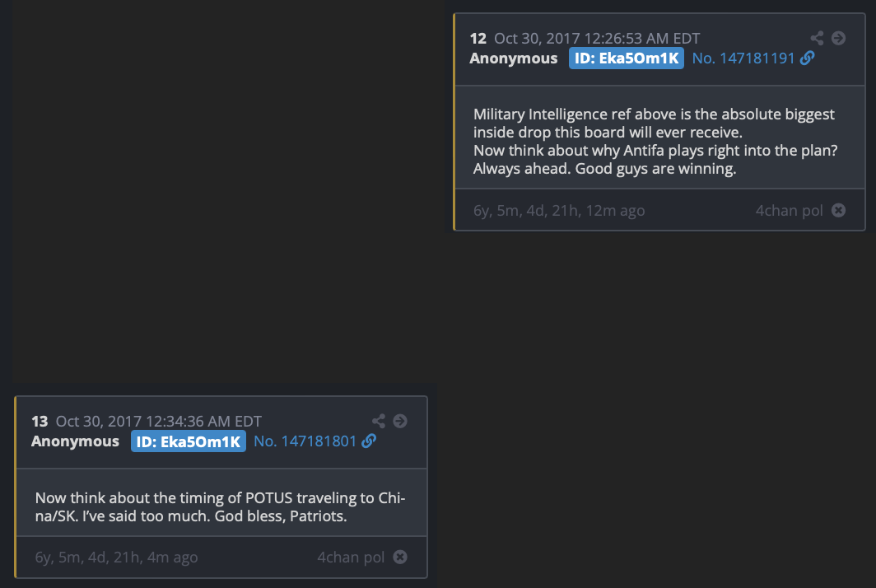Click the POTUS traveling to China/SK post text
876x588 pixels.
[x=220, y=508]
